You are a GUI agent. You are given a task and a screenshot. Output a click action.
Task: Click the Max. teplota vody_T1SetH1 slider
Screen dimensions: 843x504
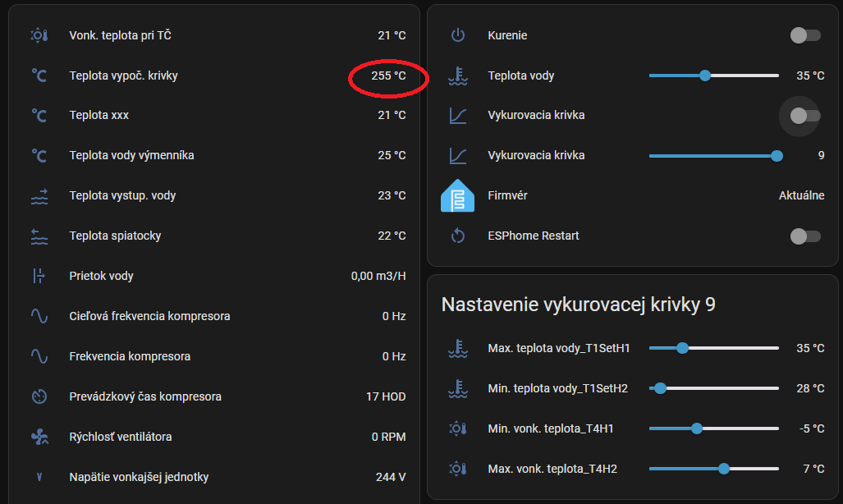(713, 348)
